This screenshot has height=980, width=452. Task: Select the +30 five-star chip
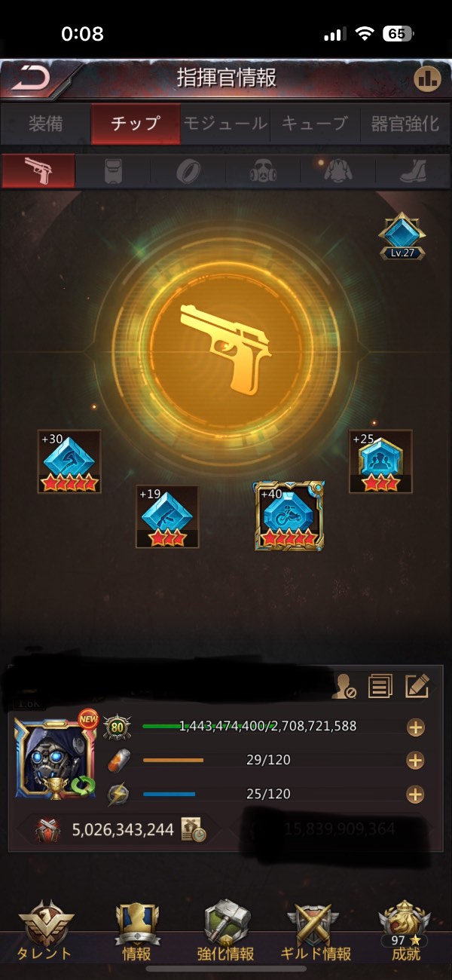pyautogui.click(x=69, y=461)
